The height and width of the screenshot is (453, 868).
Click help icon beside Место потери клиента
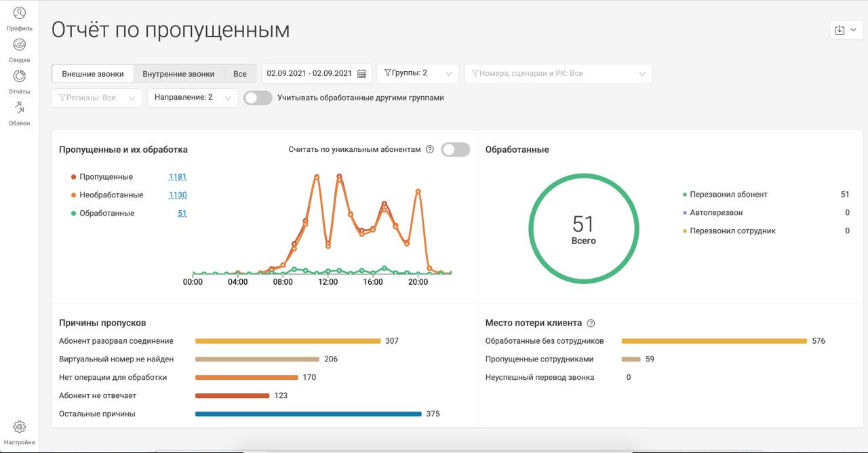591,323
